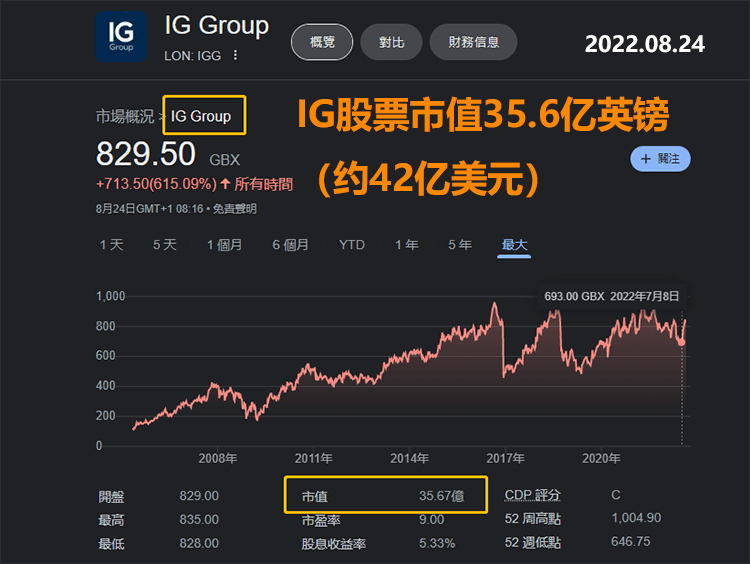Click the 免責聲明 disclaimer link

235,209
